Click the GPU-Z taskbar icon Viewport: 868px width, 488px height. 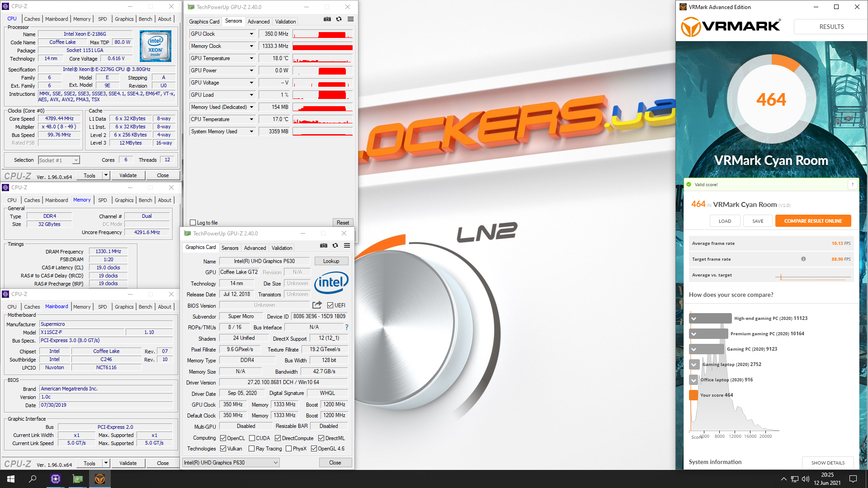point(78,479)
